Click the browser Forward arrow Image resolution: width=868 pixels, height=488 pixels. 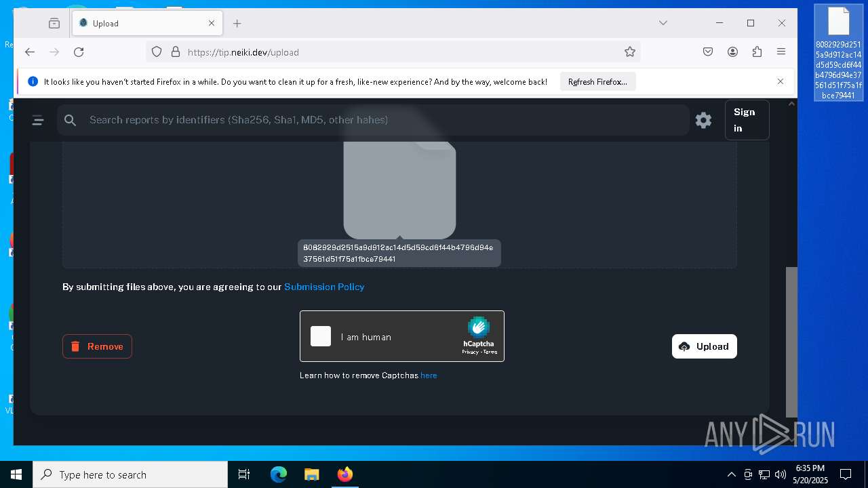point(54,52)
